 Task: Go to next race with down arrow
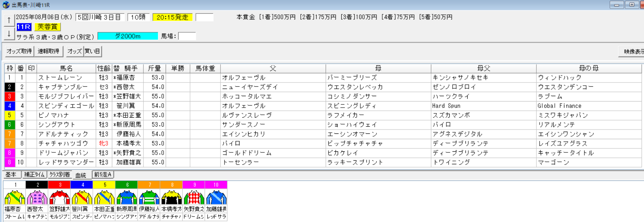[x=9, y=34]
